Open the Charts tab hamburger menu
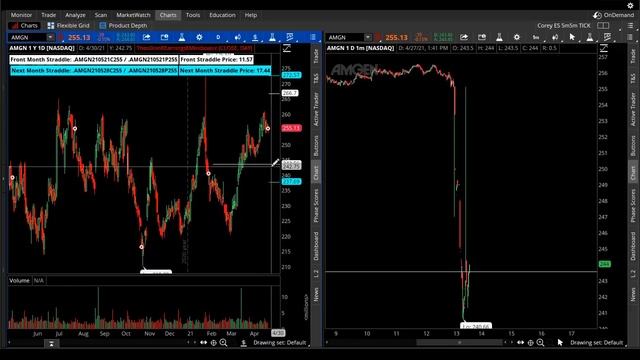The height and width of the screenshot is (360, 640). point(630,25)
